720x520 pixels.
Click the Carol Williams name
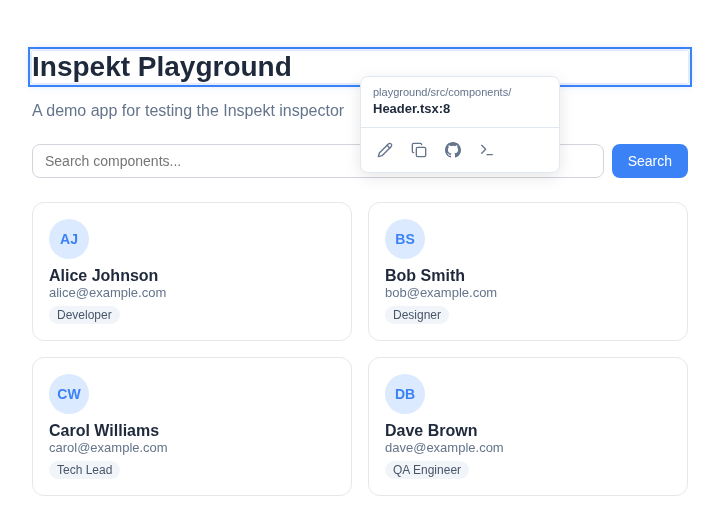point(104,431)
